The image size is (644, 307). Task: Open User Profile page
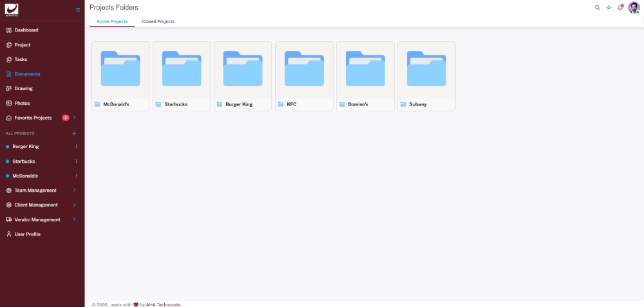(27, 234)
